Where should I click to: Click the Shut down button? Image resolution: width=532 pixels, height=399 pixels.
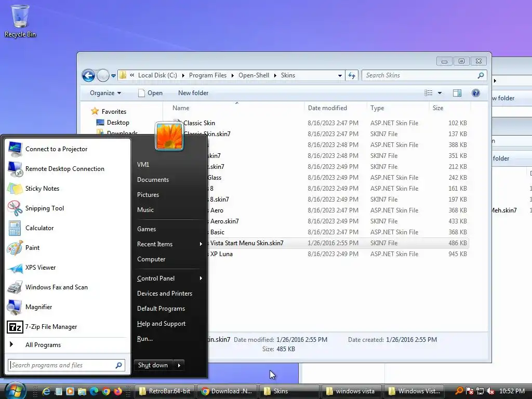pyautogui.click(x=153, y=365)
